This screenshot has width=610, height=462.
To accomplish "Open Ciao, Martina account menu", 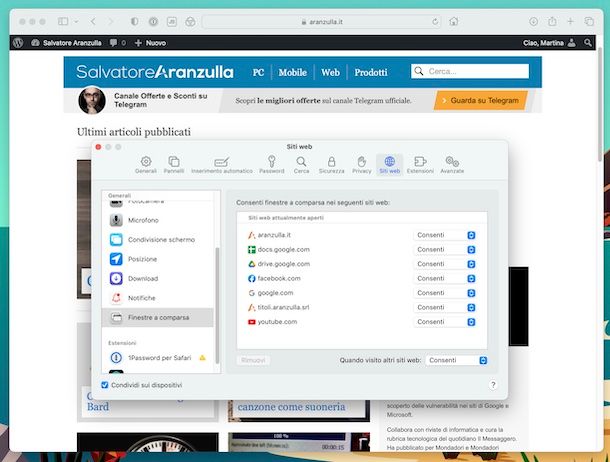I will tap(549, 43).
